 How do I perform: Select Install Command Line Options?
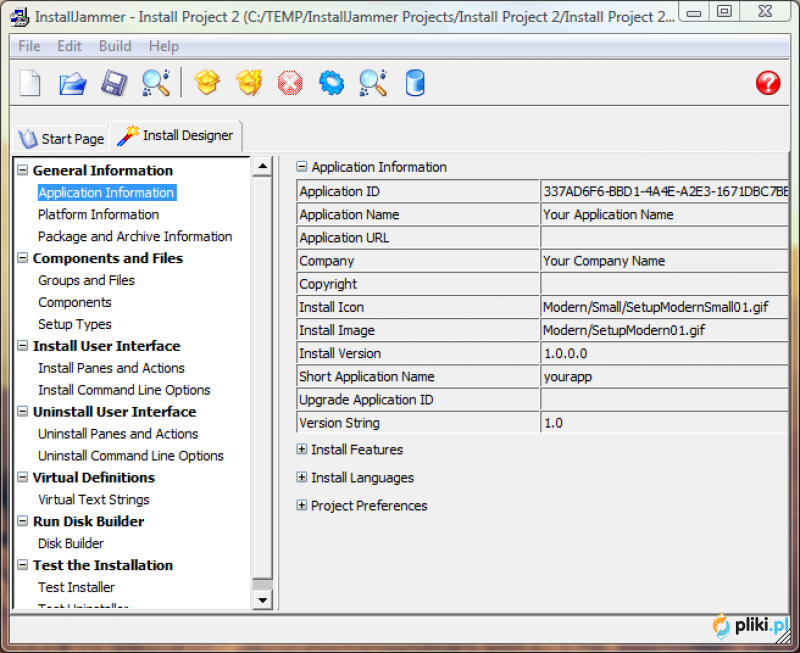[x=124, y=390]
